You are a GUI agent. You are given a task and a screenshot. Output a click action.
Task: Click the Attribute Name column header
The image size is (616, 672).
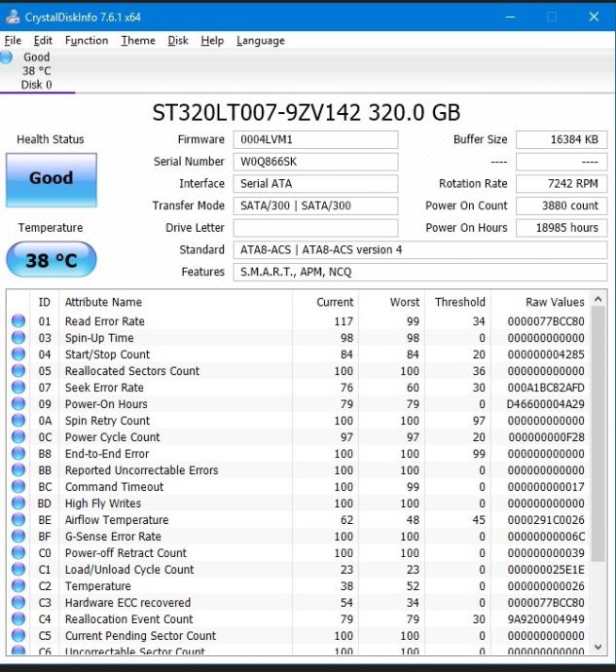175,302
